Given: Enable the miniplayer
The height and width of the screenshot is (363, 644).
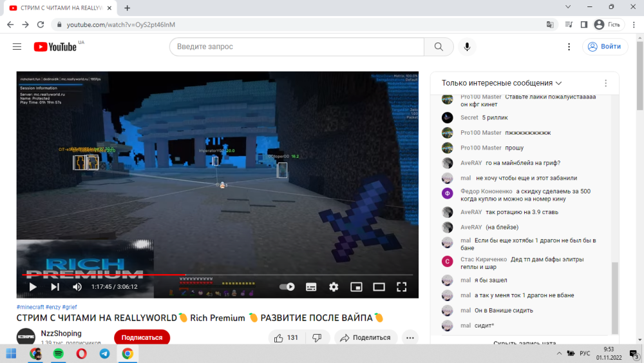Looking at the screenshot, I should click(x=356, y=287).
